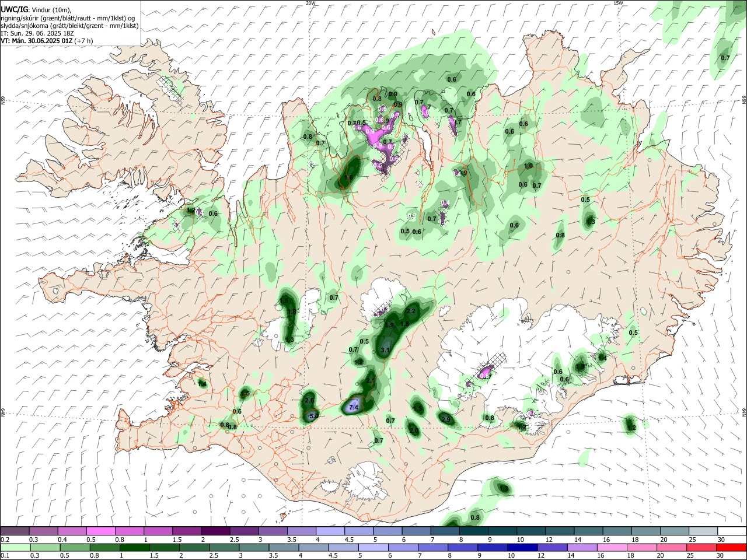Click the 7.4 precipitation value on the map

353,407
